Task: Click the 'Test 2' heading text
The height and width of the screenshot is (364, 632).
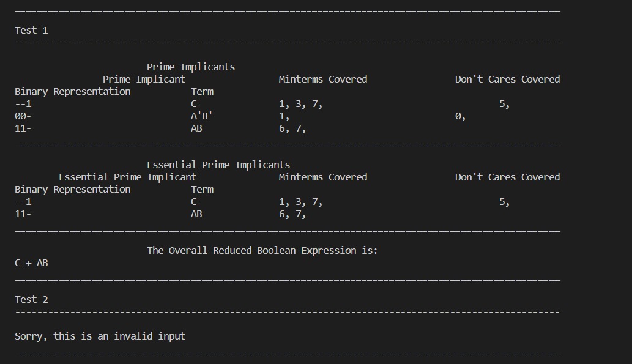Action: (x=31, y=300)
